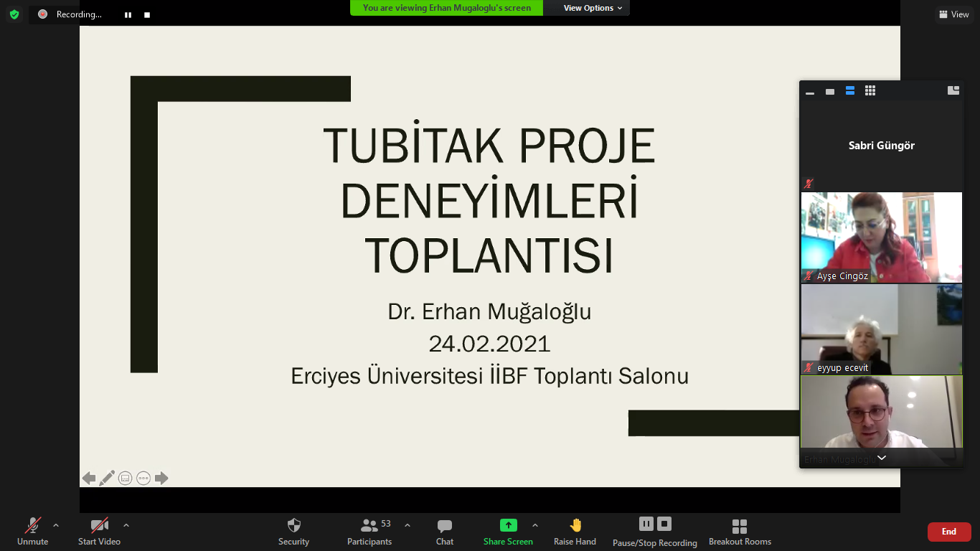This screenshot has width=980, height=551.
Task: Click the Recording... label text
Action: pyautogui.click(x=79, y=14)
